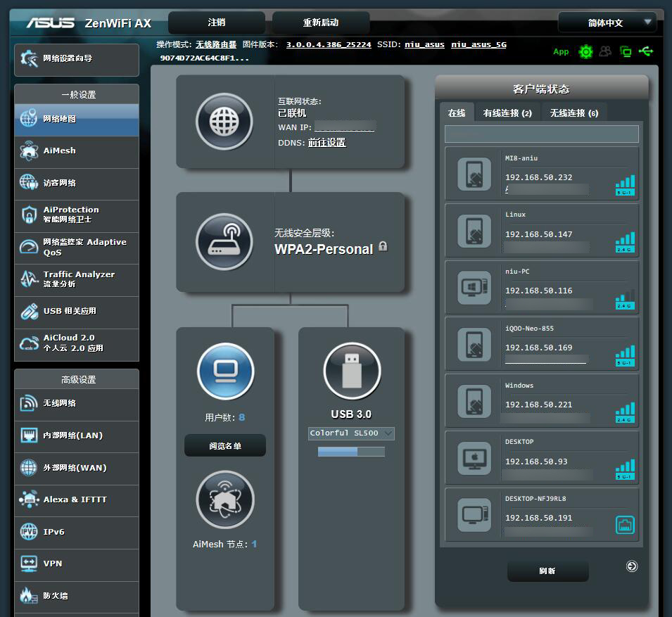Switch to the 在线 clients tab
Screen dimensions: 672x617
pyautogui.click(x=457, y=113)
